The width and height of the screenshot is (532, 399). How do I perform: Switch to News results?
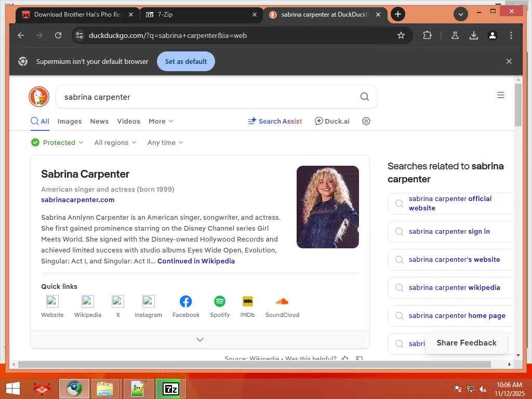[x=99, y=122]
